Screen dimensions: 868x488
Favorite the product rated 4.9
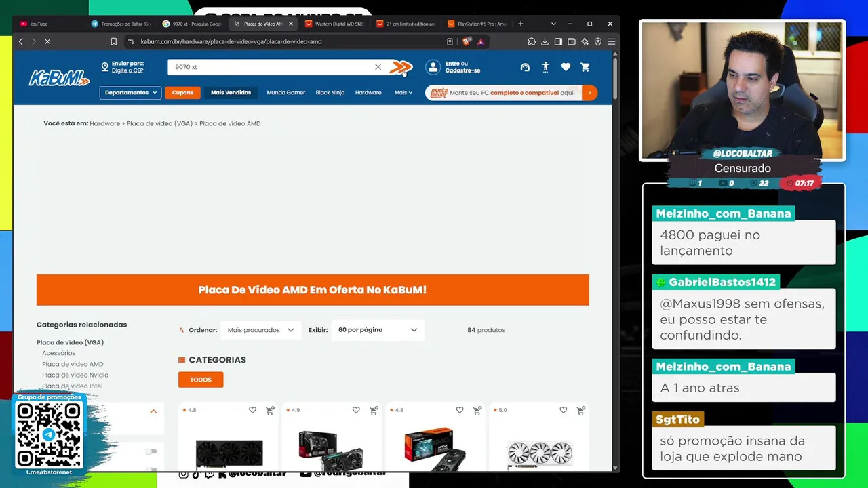(356, 410)
